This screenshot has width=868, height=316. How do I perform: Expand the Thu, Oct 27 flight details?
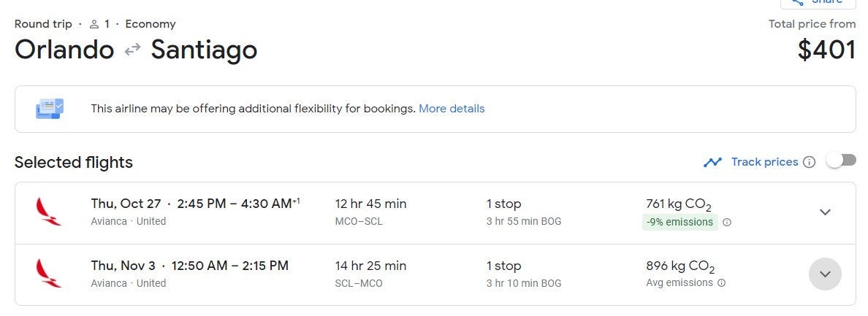click(825, 212)
